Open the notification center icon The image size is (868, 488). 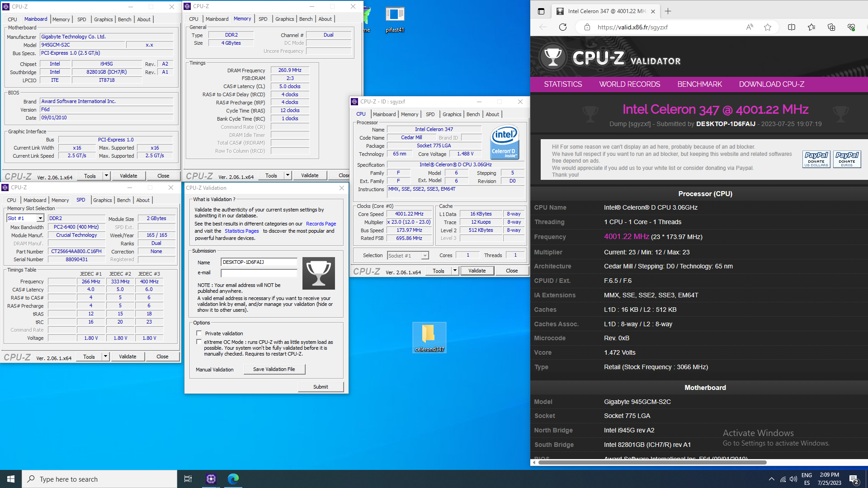854,479
